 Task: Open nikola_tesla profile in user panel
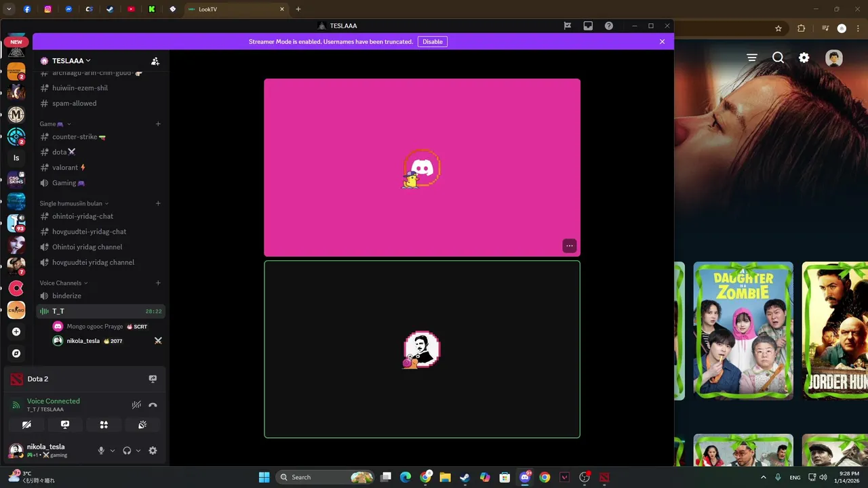click(x=47, y=451)
